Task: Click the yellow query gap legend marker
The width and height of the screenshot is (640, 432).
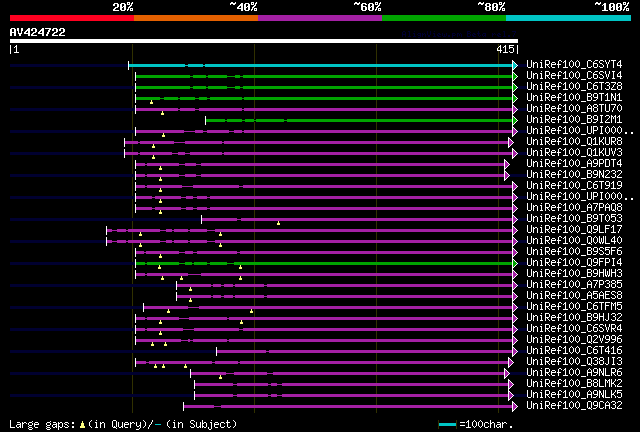Action: click(x=82, y=425)
